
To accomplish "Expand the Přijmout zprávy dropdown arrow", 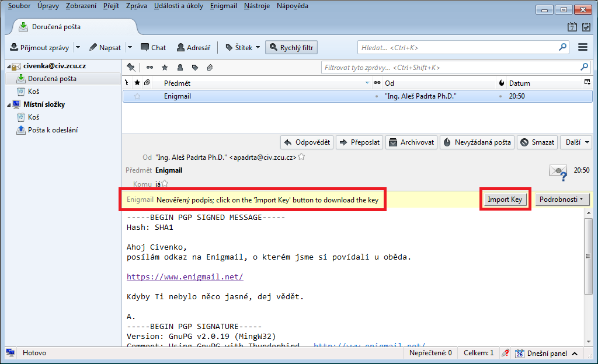I will coord(78,48).
